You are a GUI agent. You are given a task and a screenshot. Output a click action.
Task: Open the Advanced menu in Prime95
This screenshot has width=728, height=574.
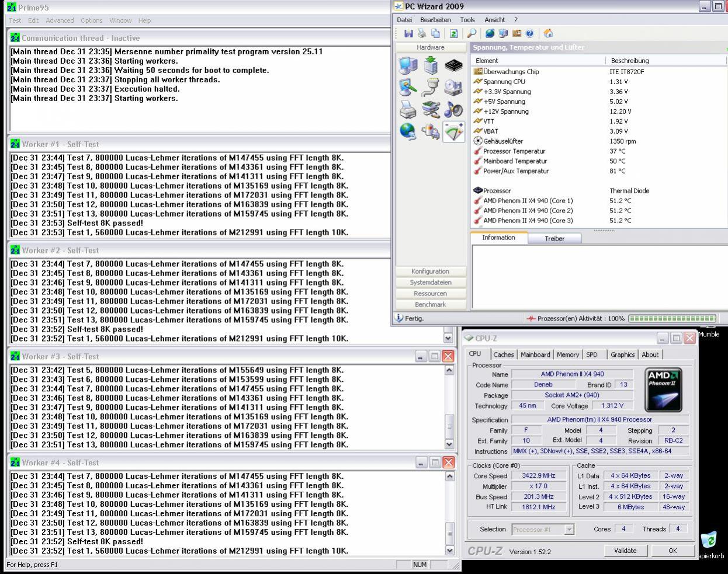tap(60, 20)
